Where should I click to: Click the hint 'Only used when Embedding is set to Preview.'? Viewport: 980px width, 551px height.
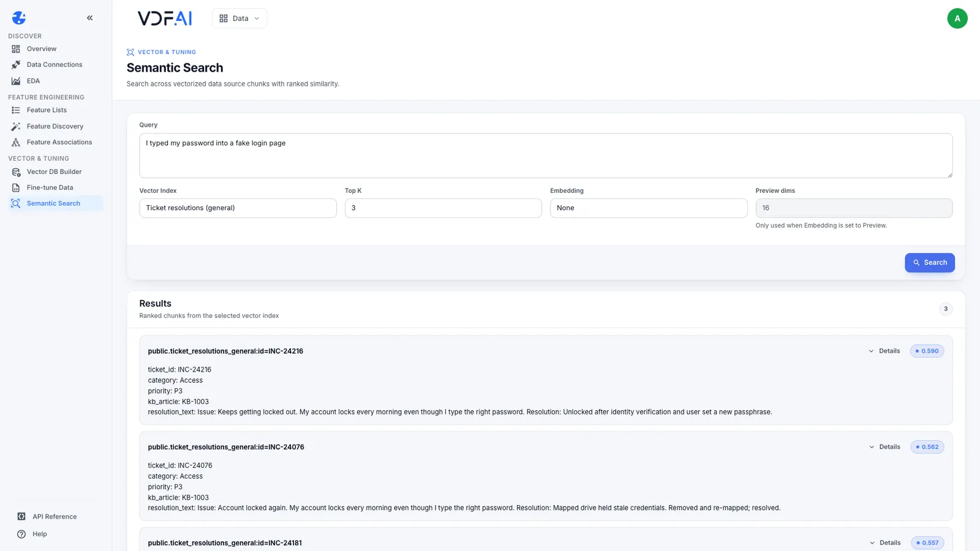point(821,225)
